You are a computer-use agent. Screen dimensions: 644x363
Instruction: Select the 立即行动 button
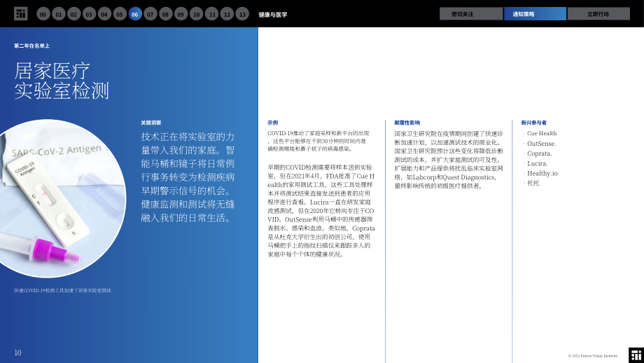(598, 13)
